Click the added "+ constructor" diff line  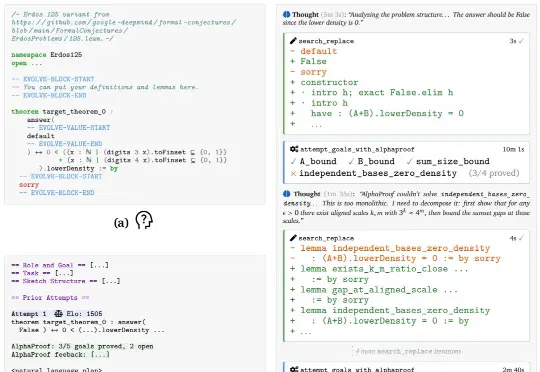coord(324,82)
